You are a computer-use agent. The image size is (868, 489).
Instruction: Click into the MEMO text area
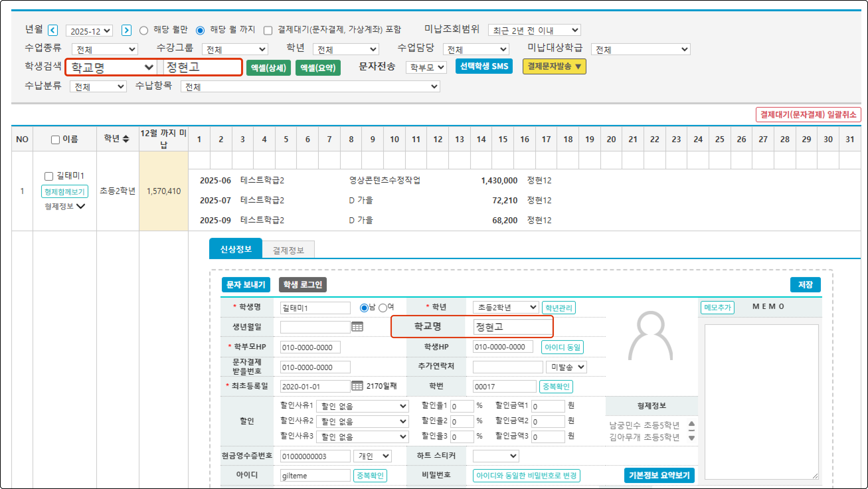[761, 401]
